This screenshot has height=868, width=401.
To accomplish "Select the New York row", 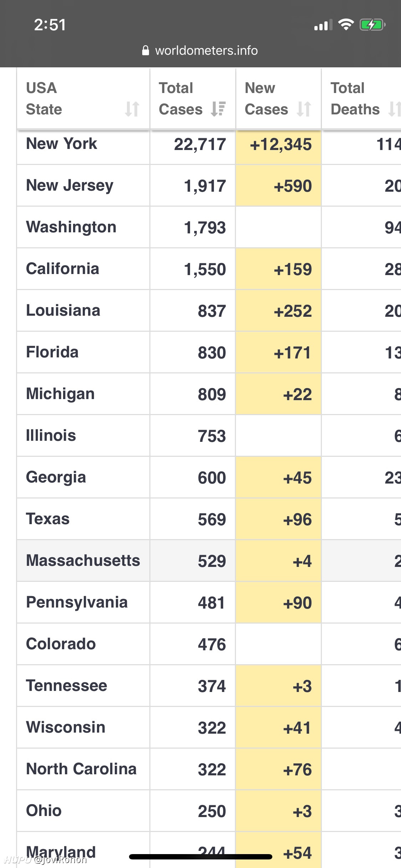I will [209, 145].
